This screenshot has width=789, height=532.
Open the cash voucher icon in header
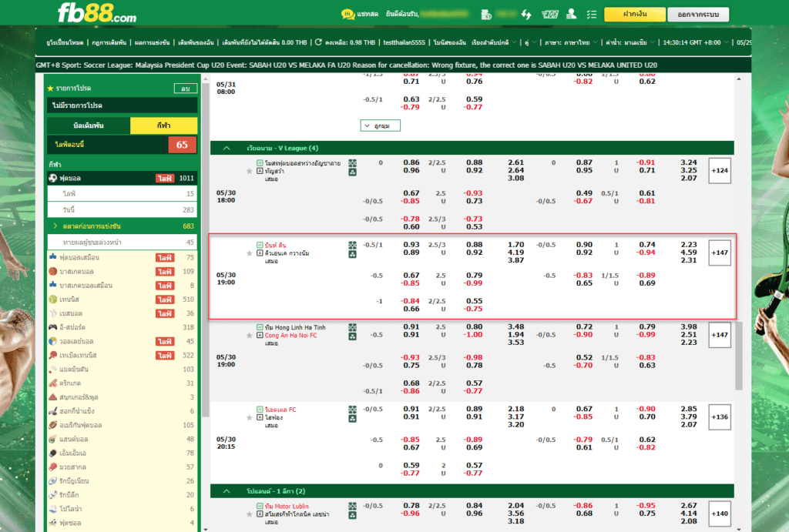549,15
